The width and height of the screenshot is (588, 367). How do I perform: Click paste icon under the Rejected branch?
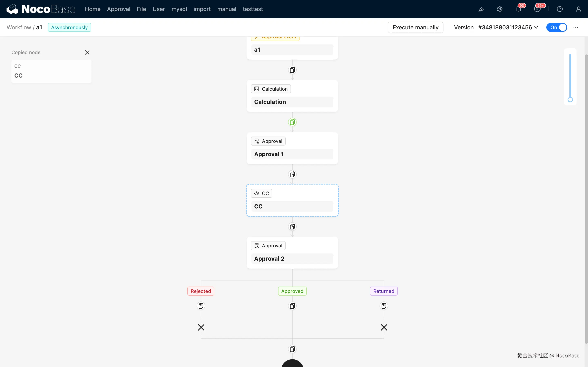click(201, 306)
